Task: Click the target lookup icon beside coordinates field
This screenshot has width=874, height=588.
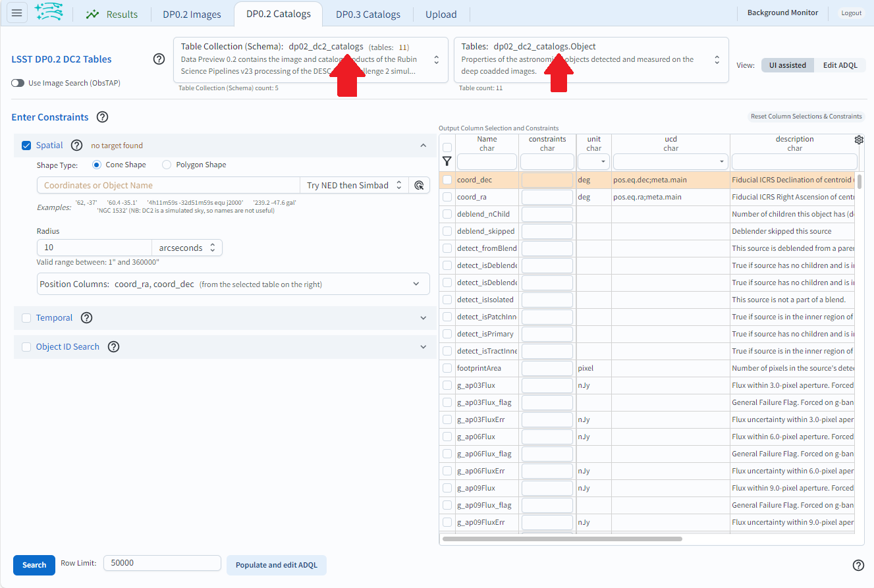Action: point(420,185)
